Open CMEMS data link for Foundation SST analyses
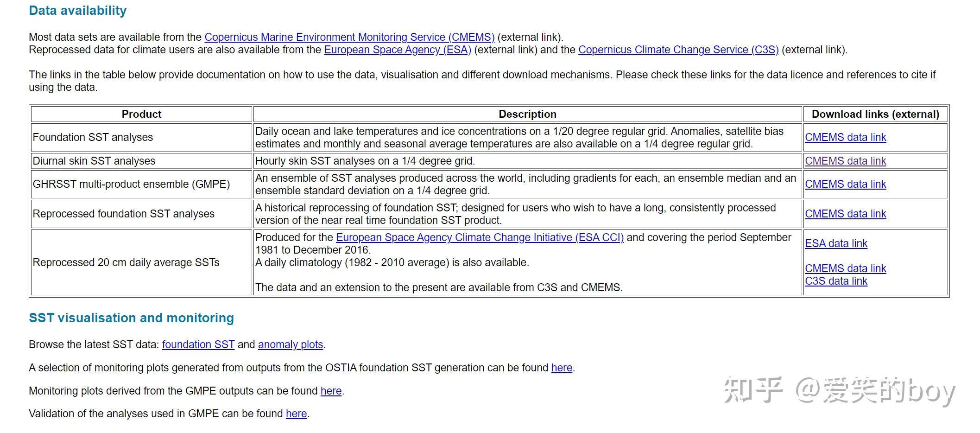Viewport: 980px width, 433px height. 845,137
